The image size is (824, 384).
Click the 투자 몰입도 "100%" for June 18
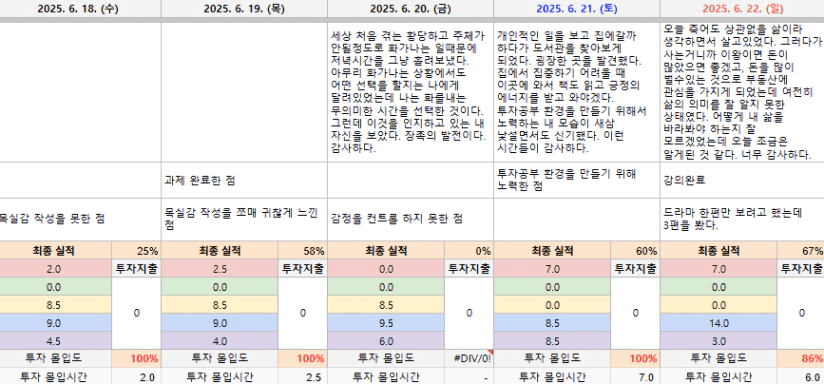point(137,358)
